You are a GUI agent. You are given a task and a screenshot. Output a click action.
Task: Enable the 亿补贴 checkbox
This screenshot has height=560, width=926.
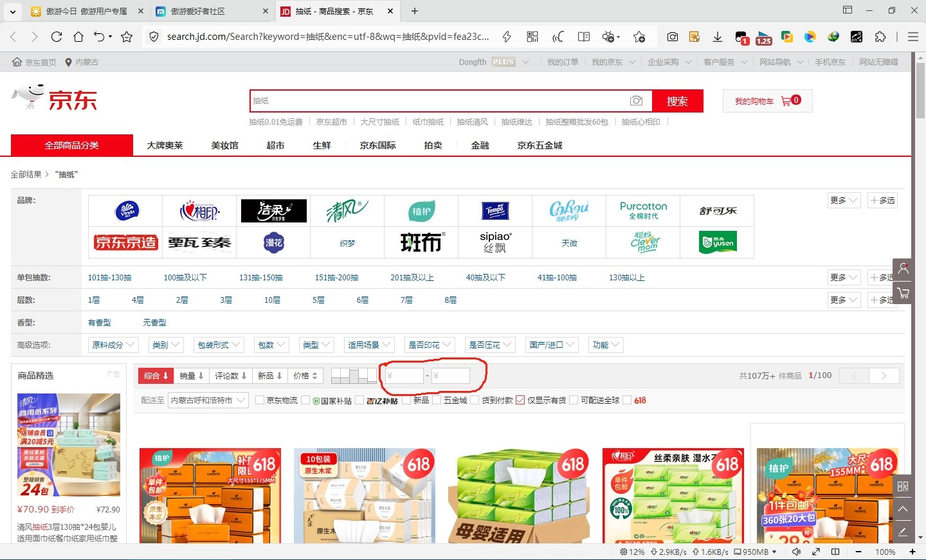(359, 401)
